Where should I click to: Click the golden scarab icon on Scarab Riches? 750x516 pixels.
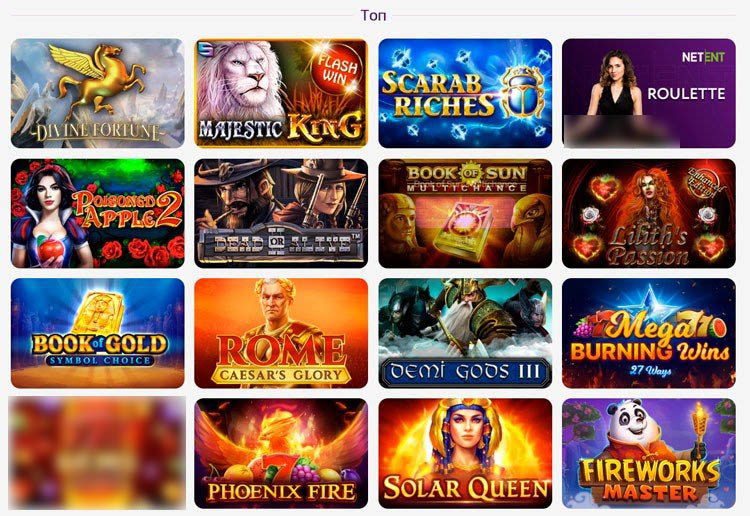pyautogui.click(x=522, y=92)
